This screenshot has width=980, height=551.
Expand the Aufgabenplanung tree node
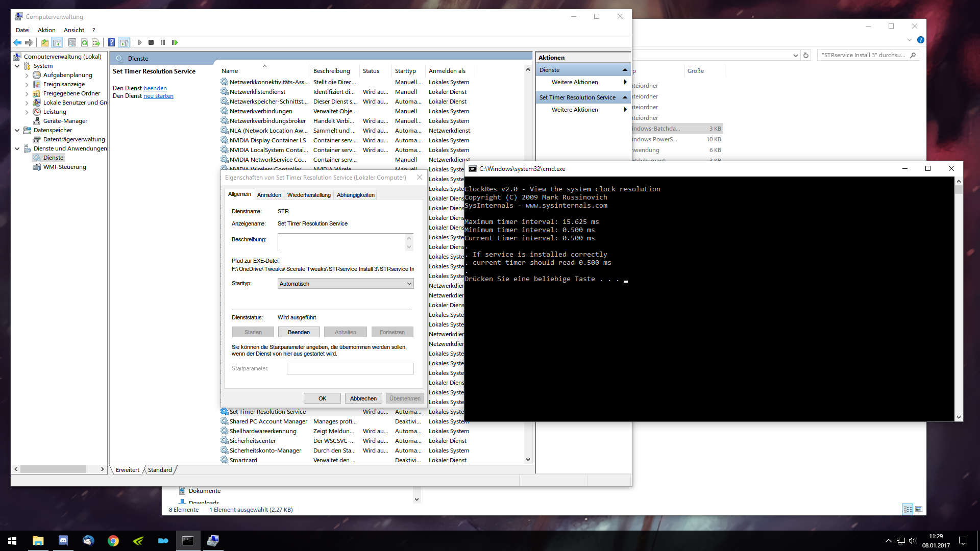tap(27, 75)
